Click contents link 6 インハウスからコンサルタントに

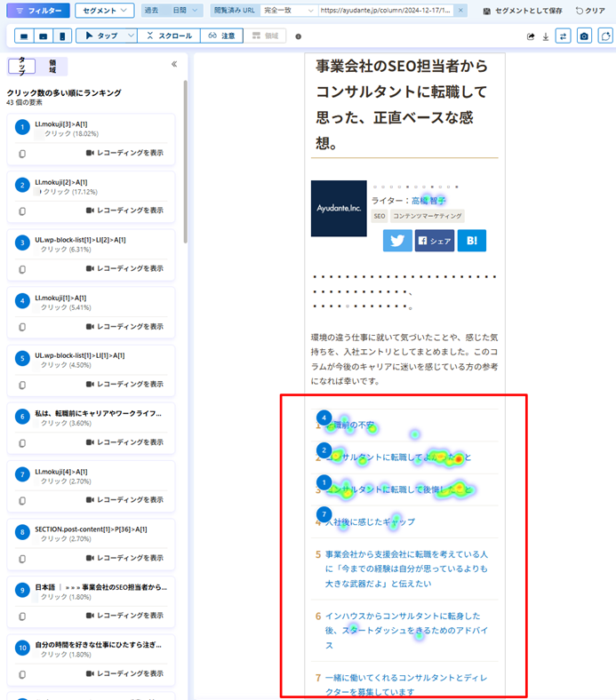[x=406, y=631]
